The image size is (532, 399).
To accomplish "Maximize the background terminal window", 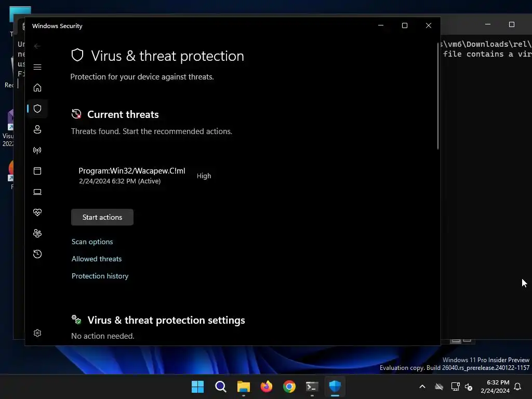I will pyautogui.click(x=512, y=24).
